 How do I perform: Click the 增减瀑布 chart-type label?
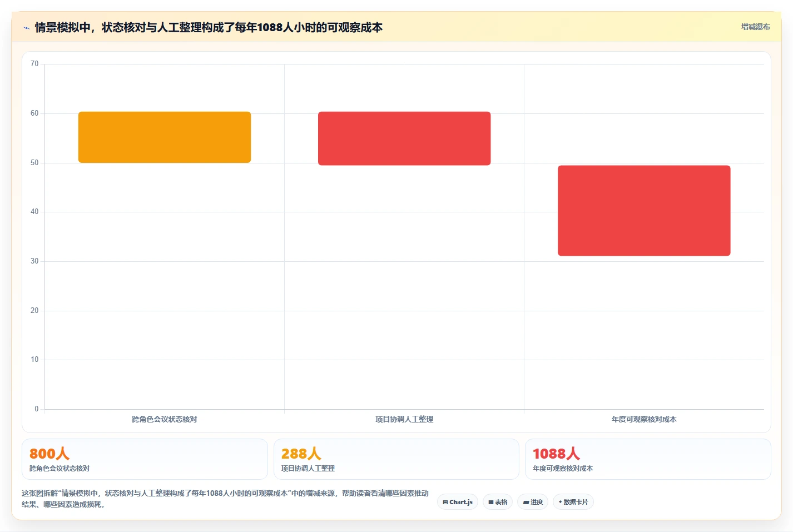(755, 27)
